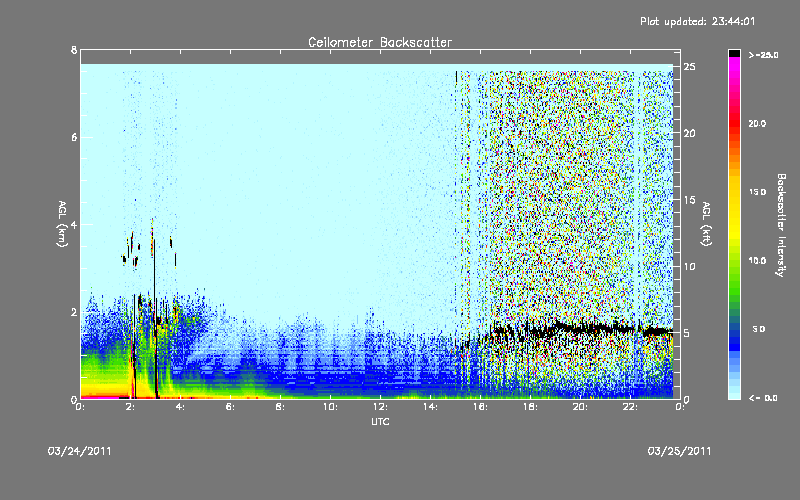This screenshot has width=800, height=500.
Task: Click the '18:' hour tick label
Action: [530, 407]
